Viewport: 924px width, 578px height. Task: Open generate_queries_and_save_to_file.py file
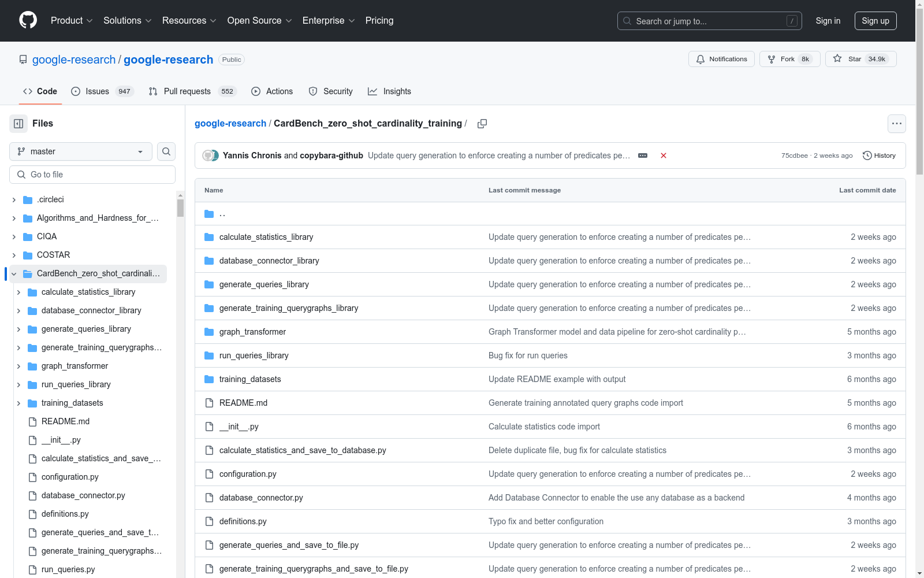[289, 545]
